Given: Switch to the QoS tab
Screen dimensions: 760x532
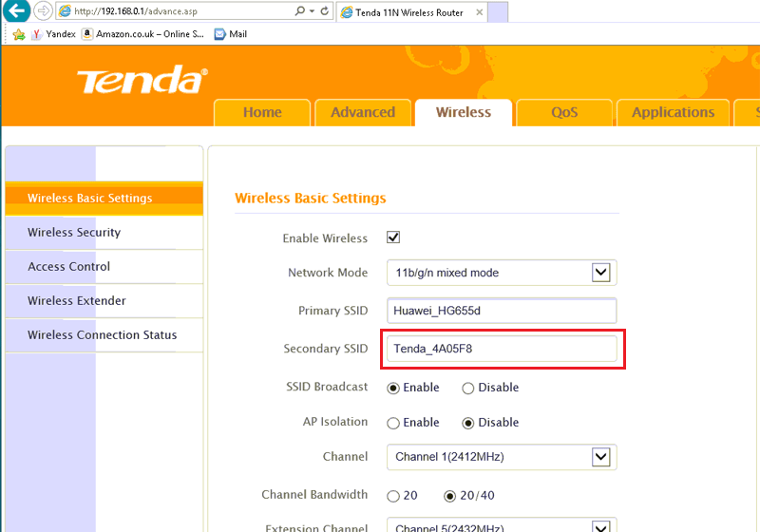Looking at the screenshot, I should coord(564,112).
